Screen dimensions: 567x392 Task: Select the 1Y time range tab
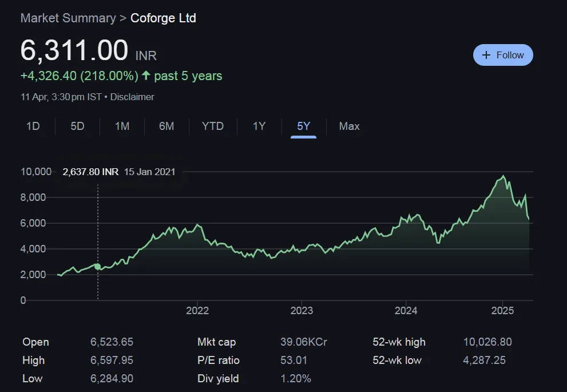[x=259, y=126]
